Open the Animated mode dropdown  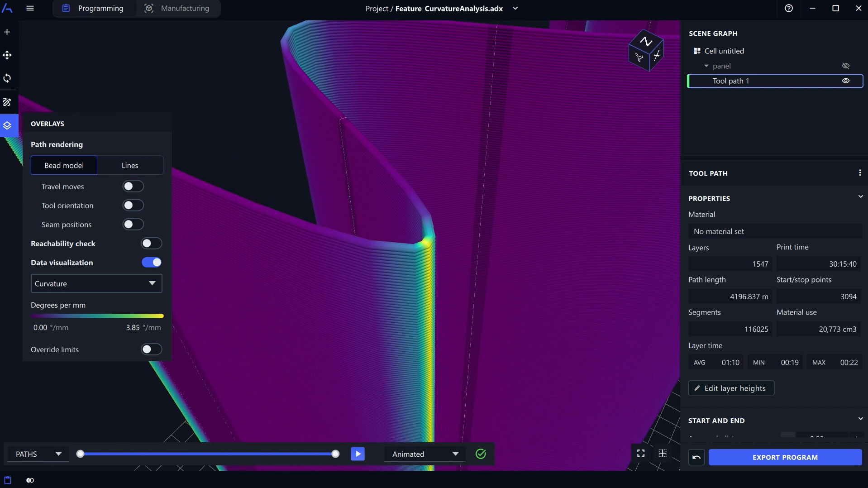click(424, 454)
